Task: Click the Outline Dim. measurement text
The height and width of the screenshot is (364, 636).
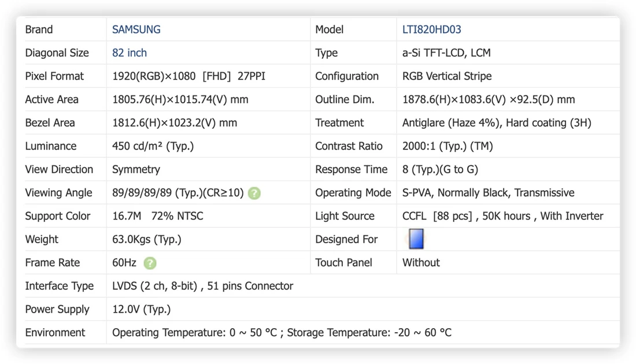Action: 489,99
